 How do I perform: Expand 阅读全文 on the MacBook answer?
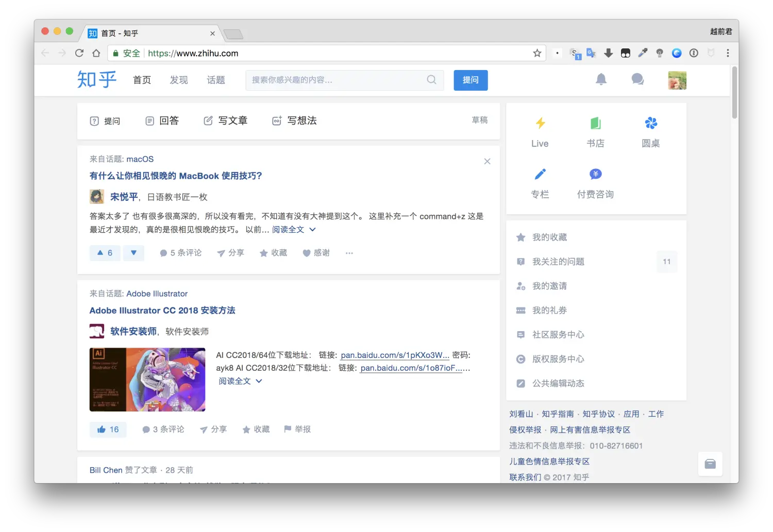click(294, 230)
